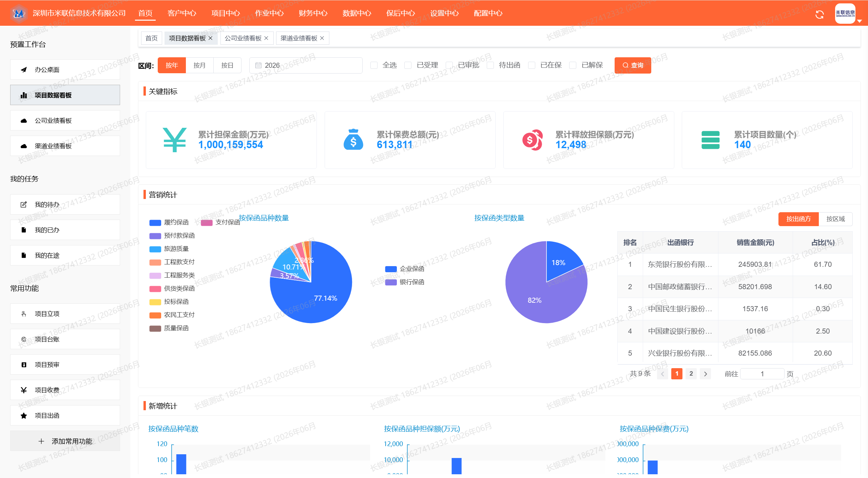Click the 我的待办 edit icon
This screenshot has height=478, width=868.
(x=24, y=204)
